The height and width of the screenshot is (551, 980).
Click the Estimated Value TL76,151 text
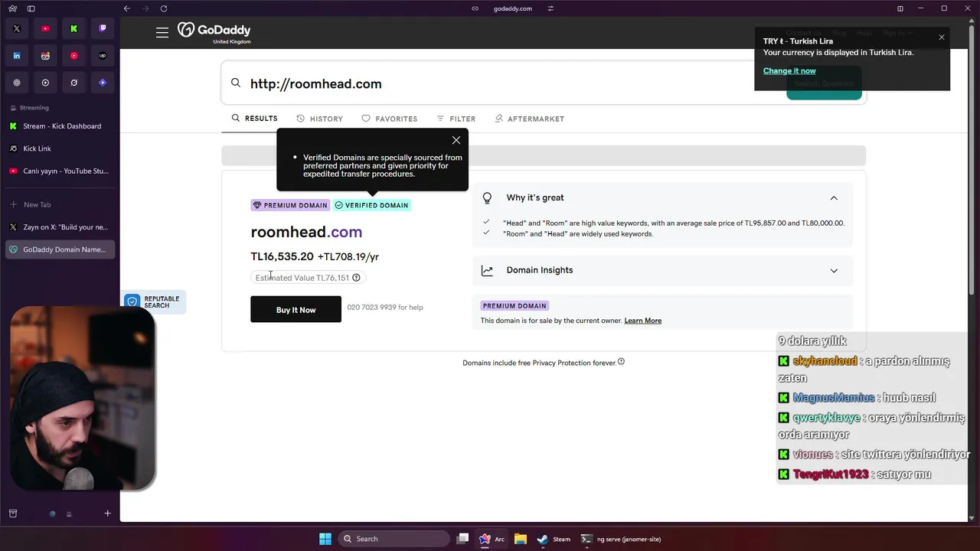click(302, 278)
